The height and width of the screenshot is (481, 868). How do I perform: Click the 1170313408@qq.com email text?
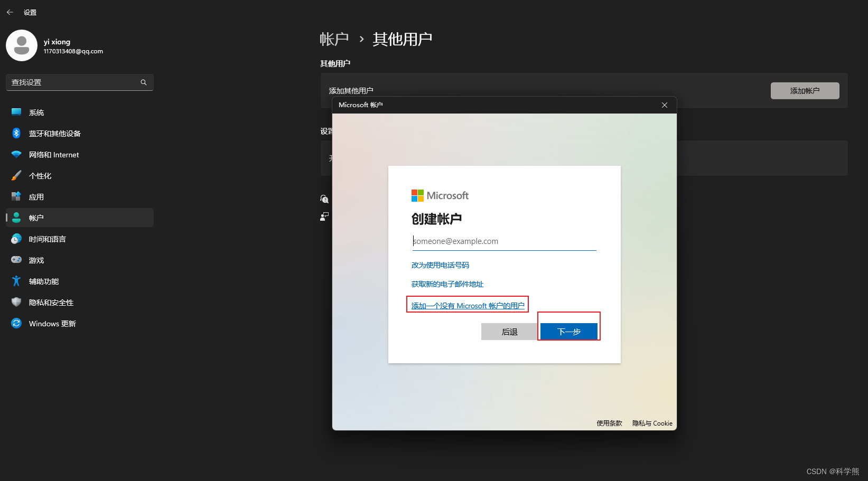pyautogui.click(x=73, y=51)
